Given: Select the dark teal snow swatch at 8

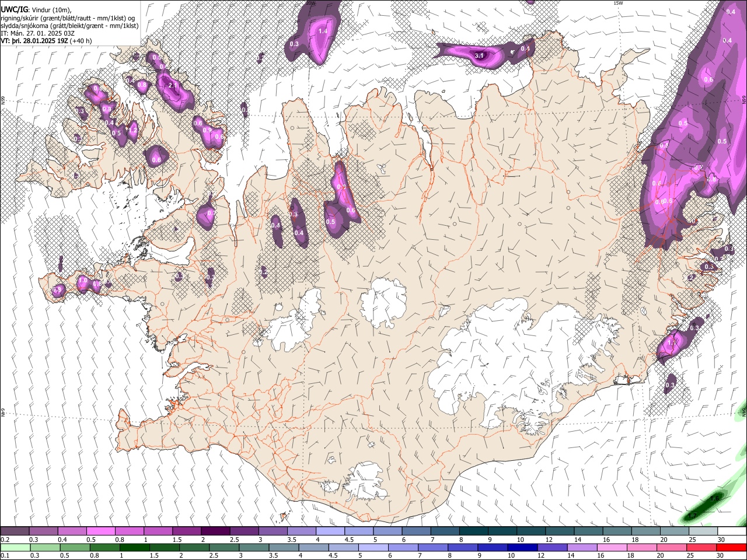Looking at the screenshot, I should 473,531.
